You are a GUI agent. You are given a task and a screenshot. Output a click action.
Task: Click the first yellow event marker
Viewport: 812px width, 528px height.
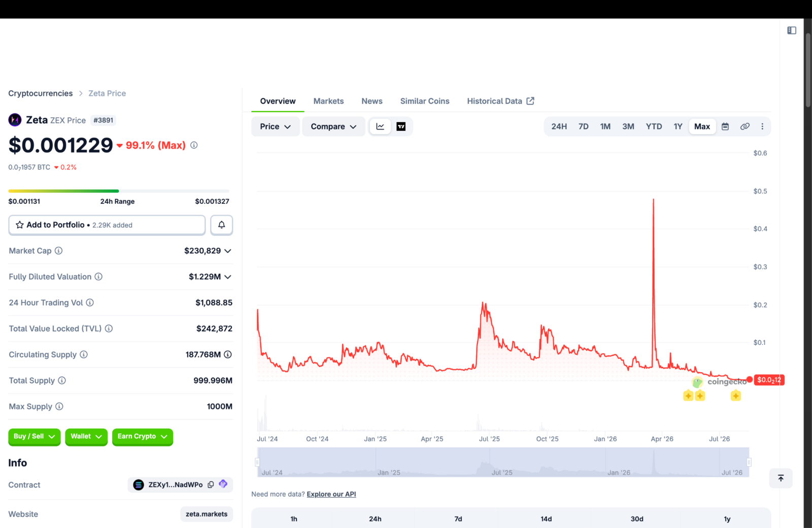coord(688,396)
